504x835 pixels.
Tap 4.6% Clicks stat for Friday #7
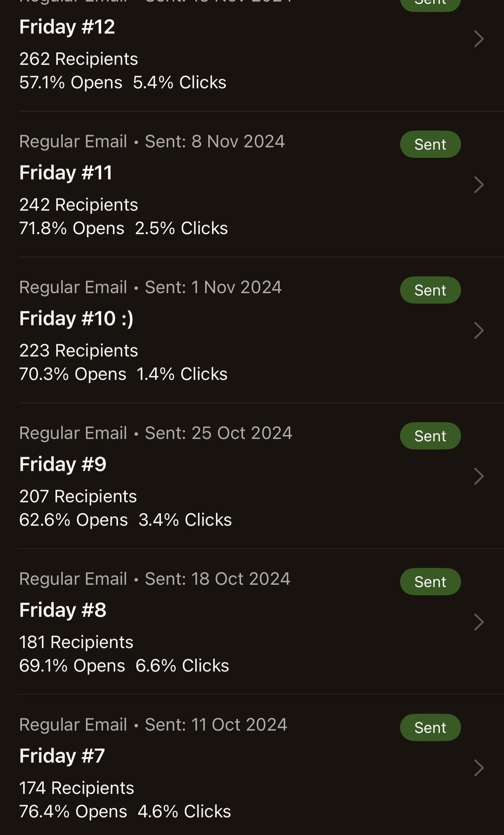click(x=184, y=811)
